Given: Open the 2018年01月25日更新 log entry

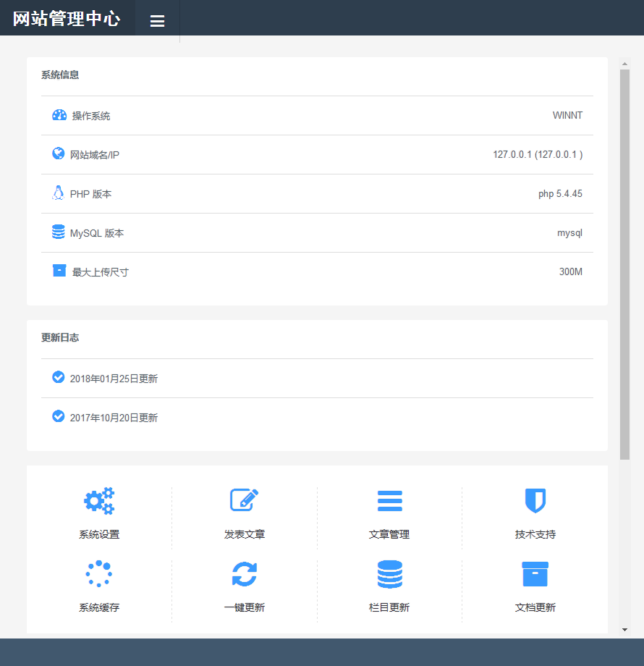Looking at the screenshot, I should coord(113,377).
